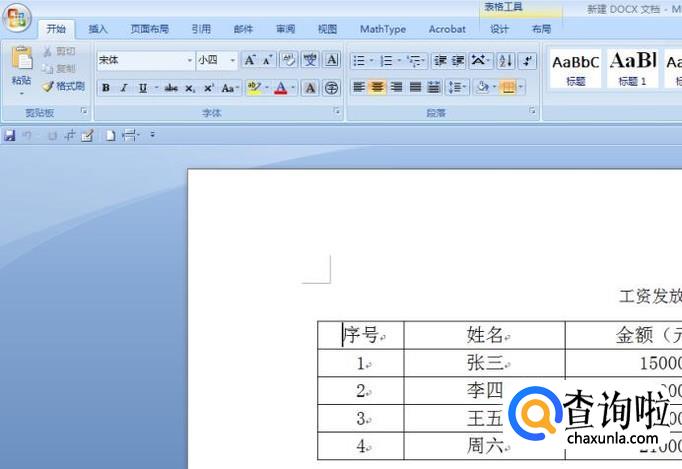Open the font dialog launcher
This screenshot has width=682, height=469.
[337, 111]
